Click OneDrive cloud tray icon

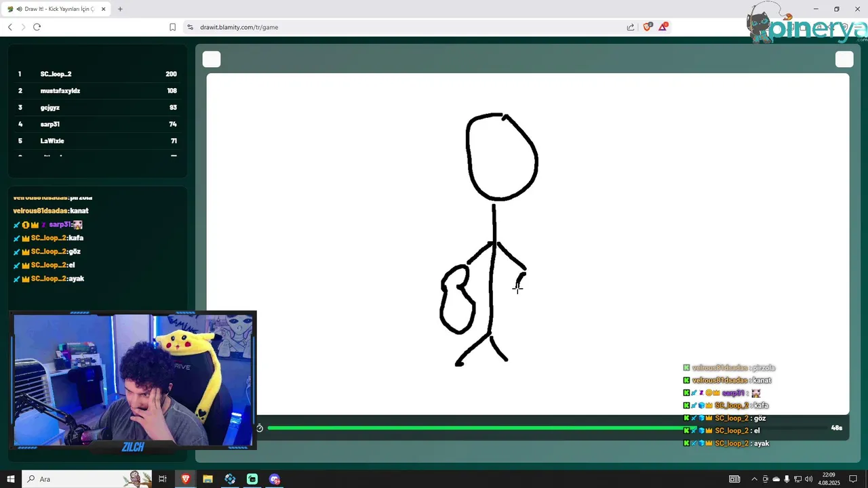pos(776,479)
